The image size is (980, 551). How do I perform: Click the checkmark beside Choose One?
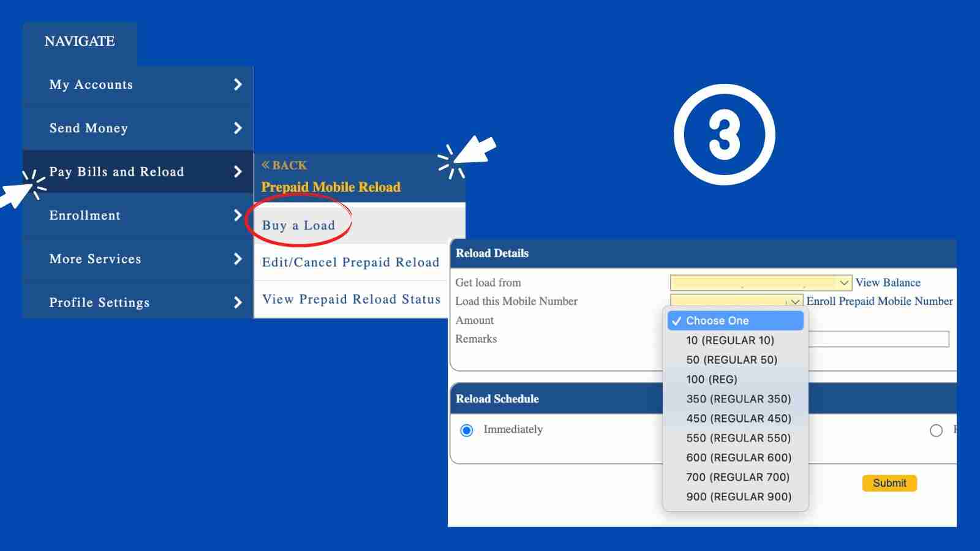click(677, 320)
